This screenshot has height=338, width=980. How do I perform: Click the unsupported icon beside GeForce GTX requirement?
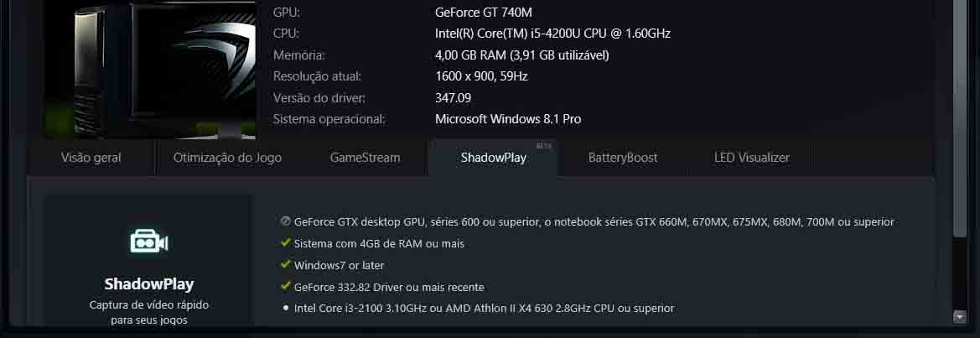click(286, 221)
